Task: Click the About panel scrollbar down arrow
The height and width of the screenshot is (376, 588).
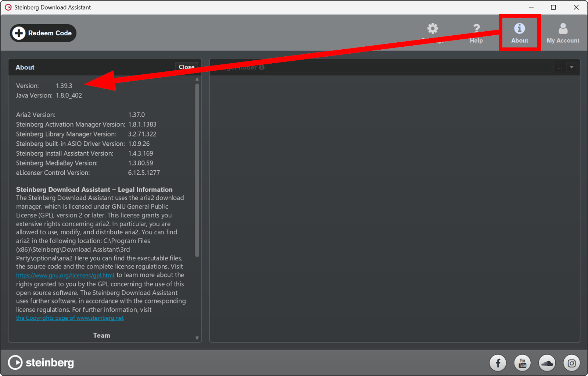Action: [x=197, y=338]
